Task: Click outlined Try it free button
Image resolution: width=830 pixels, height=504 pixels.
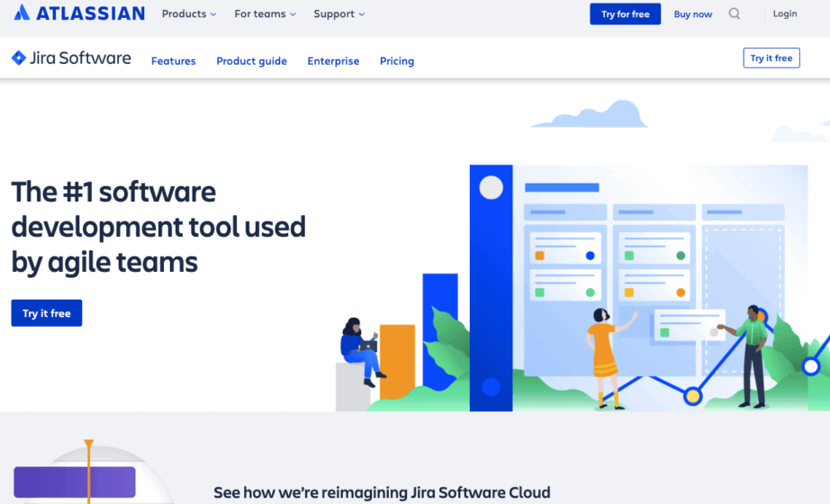Action: (771, 58)
